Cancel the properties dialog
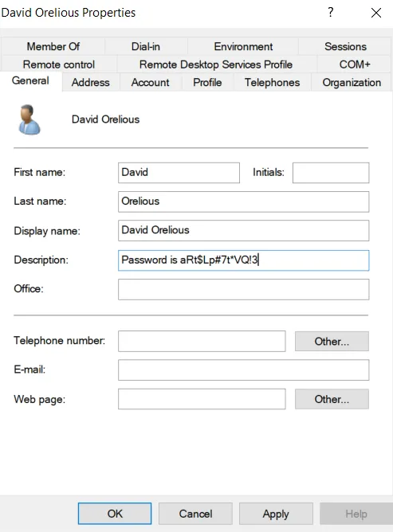The height and width of the screenshot is (532, 393). coord(195,514)
